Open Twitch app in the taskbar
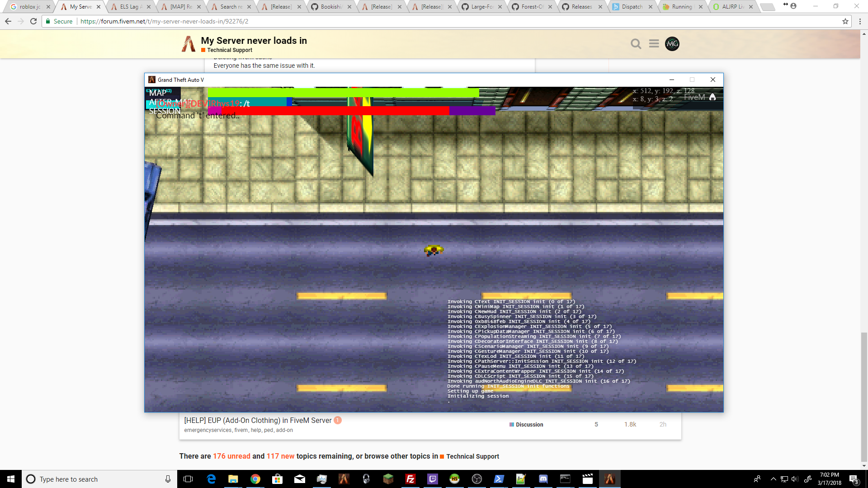The width and height of the screenshot is (868, 488). click(x=432, y=479)
